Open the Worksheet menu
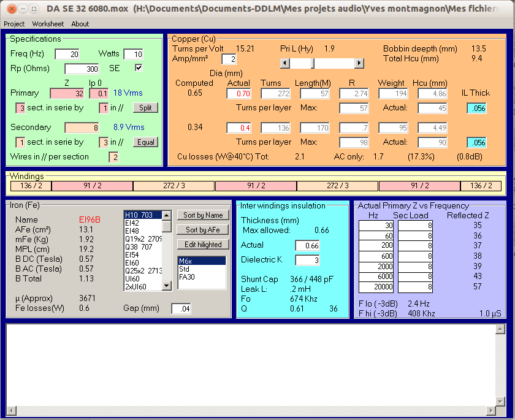This screenshot has height=420, width=515. (x=48, y=24)
